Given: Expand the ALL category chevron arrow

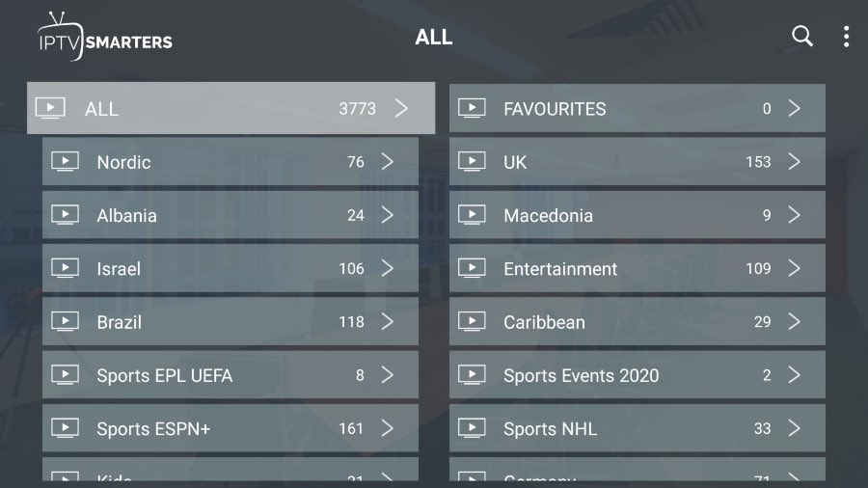Looking at the screenshot, I should point(402,108).
